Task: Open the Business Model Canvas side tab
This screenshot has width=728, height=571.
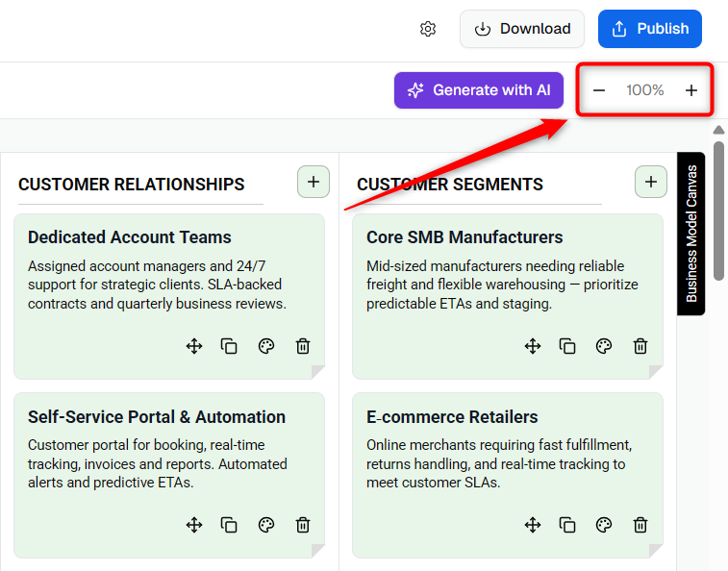Action: point(690,234)
